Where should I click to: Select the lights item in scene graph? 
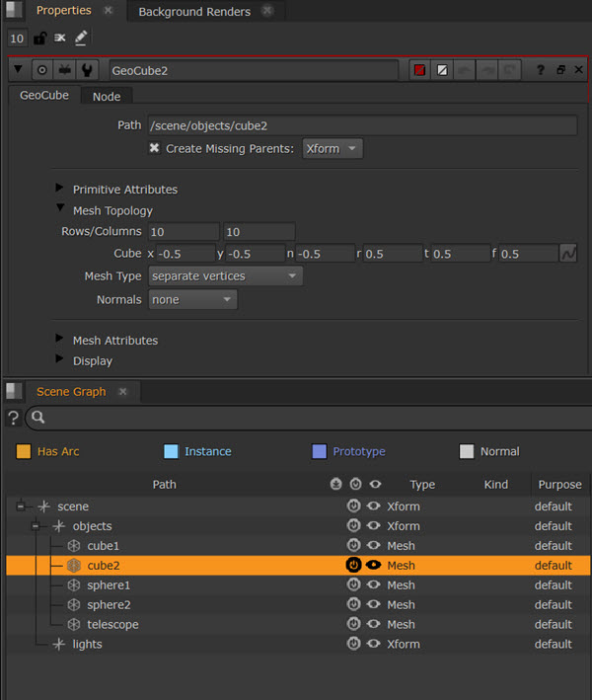click(87, 645)
